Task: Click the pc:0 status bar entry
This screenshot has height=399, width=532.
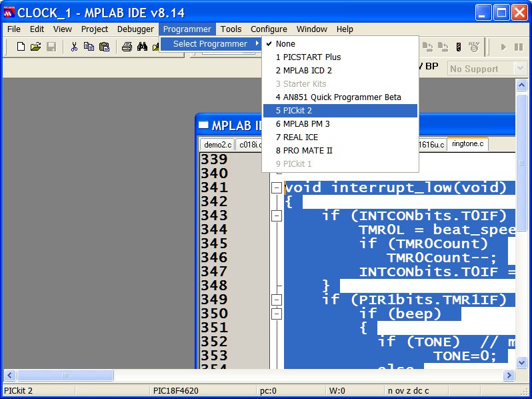Action: [268, 390]
